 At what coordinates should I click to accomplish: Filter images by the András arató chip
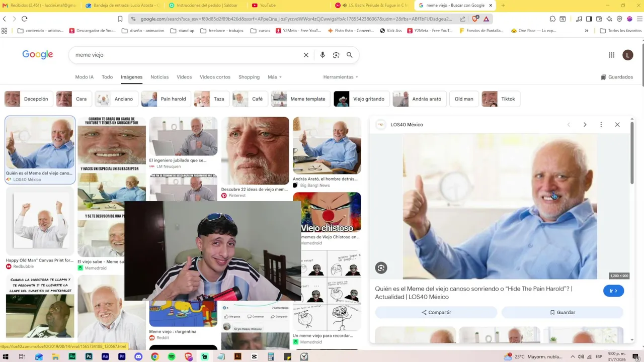click(419, 99)
